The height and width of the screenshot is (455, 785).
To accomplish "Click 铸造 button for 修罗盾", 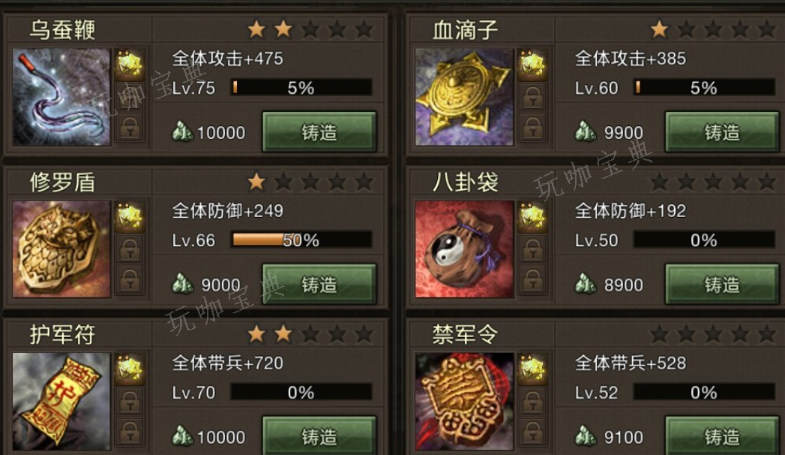I will [x=319, y=284].
